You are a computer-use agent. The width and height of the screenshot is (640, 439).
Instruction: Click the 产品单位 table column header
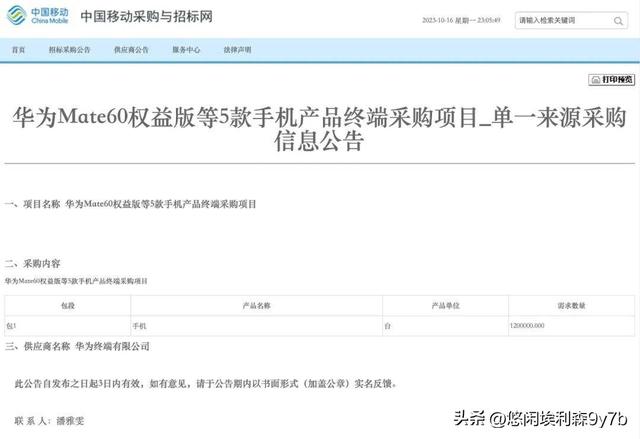[445, 306]
